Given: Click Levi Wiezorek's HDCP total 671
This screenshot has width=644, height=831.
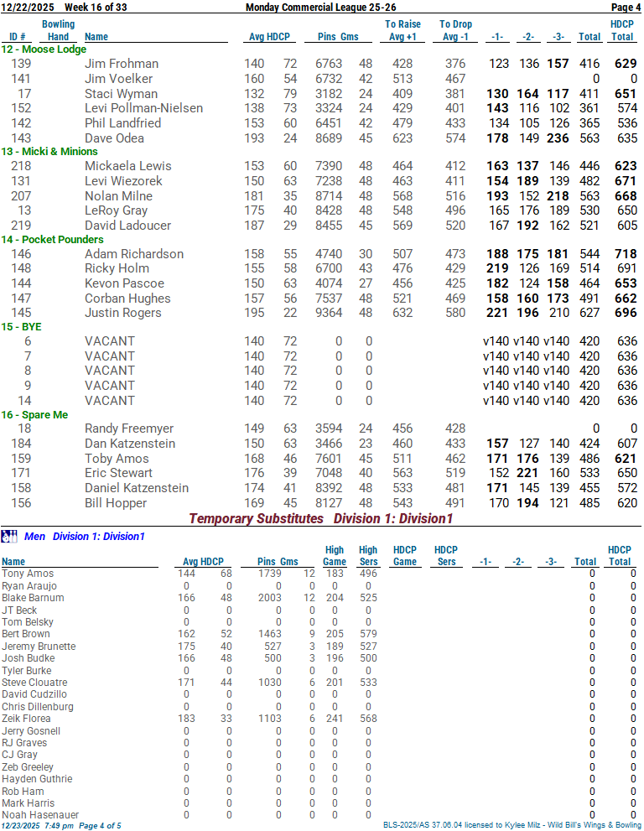Looking at the screenshot, I should coord(626,181).
